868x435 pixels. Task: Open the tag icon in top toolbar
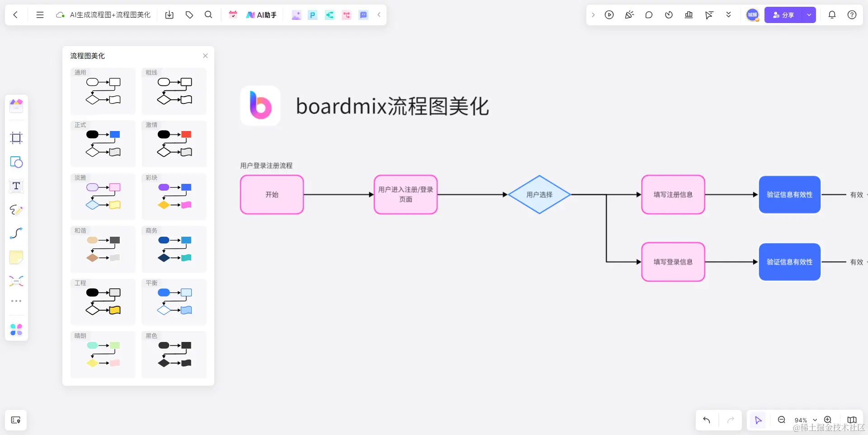[x=189, y=15]
